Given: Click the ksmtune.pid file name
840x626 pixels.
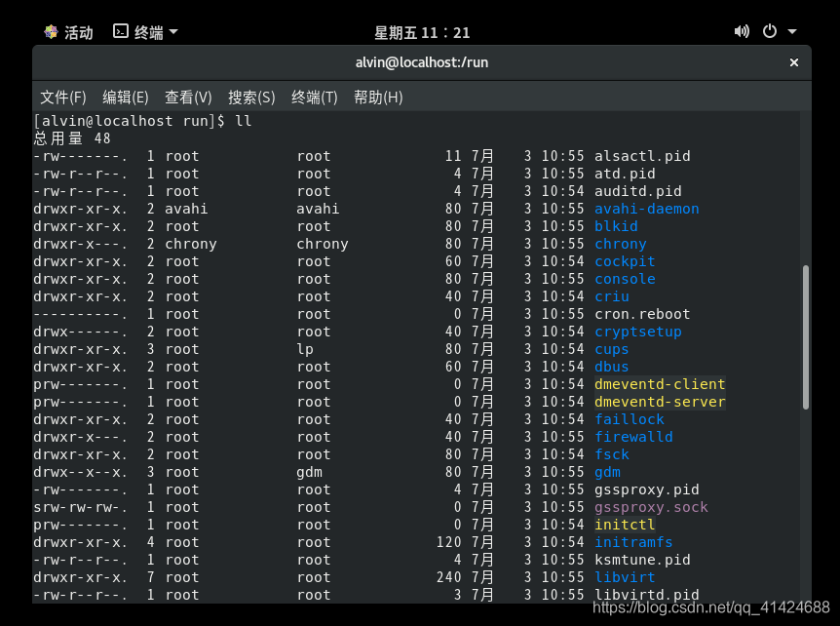Looking at the screenshot, I should [642, 561].
